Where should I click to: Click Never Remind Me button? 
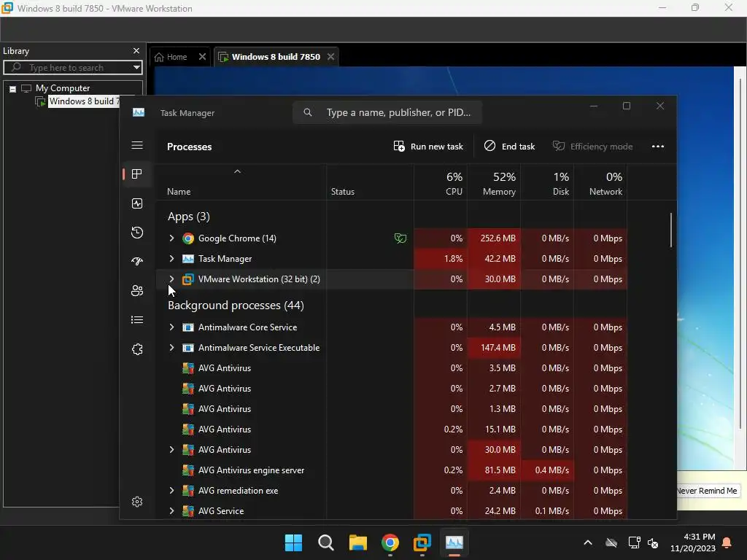707,491
